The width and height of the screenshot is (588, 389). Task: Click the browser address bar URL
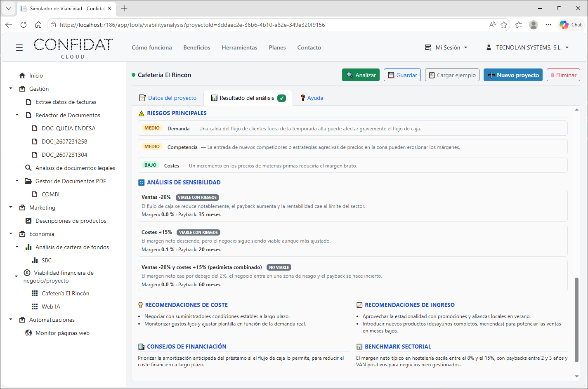(x=192, y=25)
